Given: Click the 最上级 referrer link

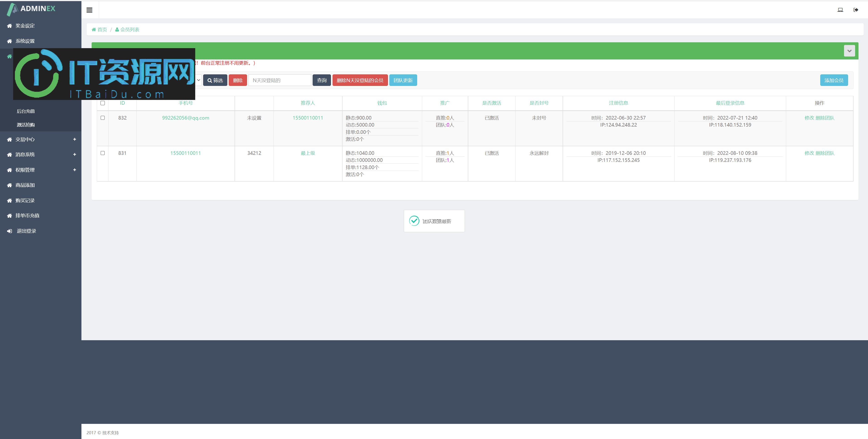Looking at the screenshot, I should 308,153.
